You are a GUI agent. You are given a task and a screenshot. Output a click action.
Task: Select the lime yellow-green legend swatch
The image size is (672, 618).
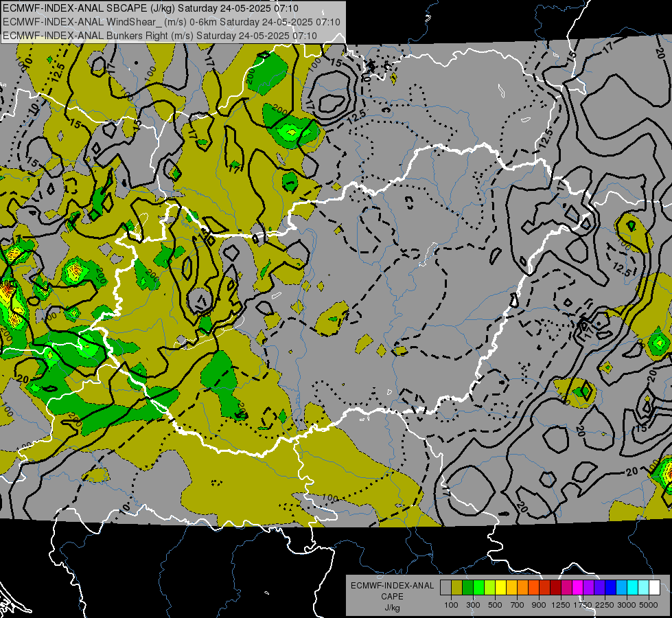pos(490,587)
